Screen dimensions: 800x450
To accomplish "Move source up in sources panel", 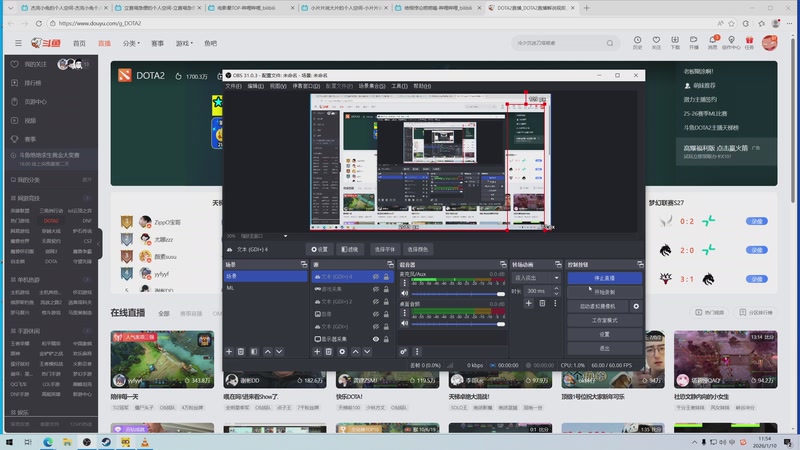I will (356, 352).
